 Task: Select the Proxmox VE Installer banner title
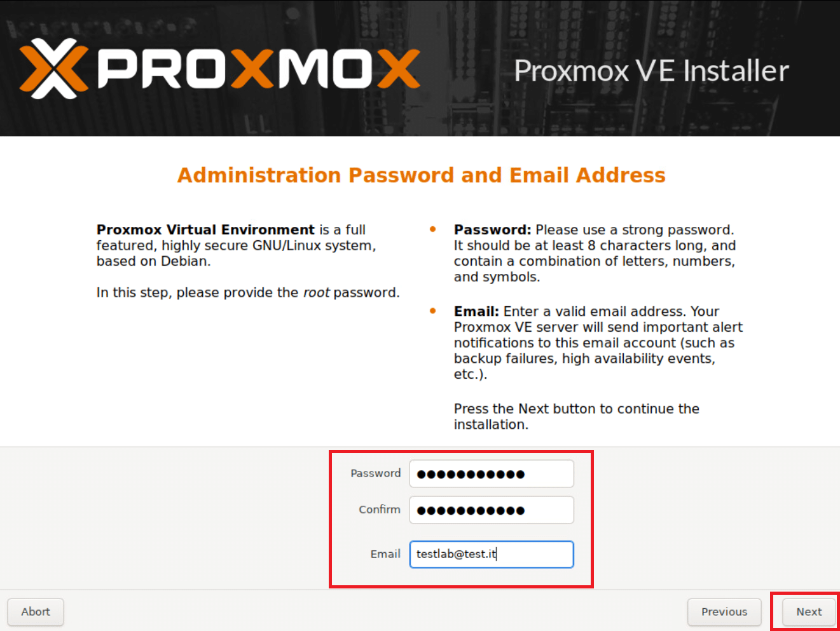651,71
